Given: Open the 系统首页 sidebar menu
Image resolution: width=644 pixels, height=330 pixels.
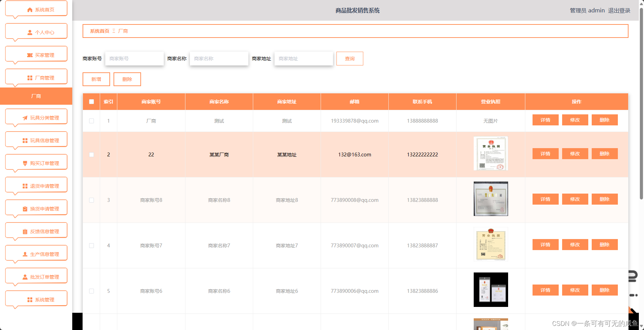Looking at the screenshot, I should pyautogui.click(x=36, y=9).
